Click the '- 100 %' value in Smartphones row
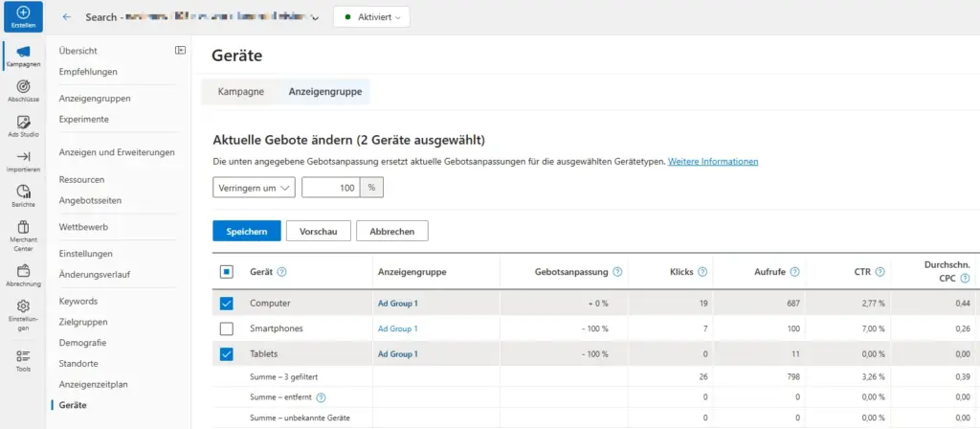 (x=593, y=328)
